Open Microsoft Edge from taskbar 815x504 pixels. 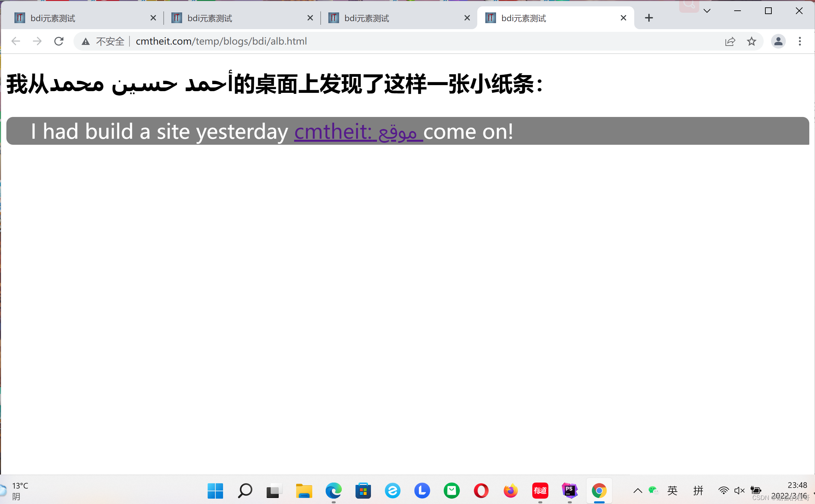[x=333, y=491]
